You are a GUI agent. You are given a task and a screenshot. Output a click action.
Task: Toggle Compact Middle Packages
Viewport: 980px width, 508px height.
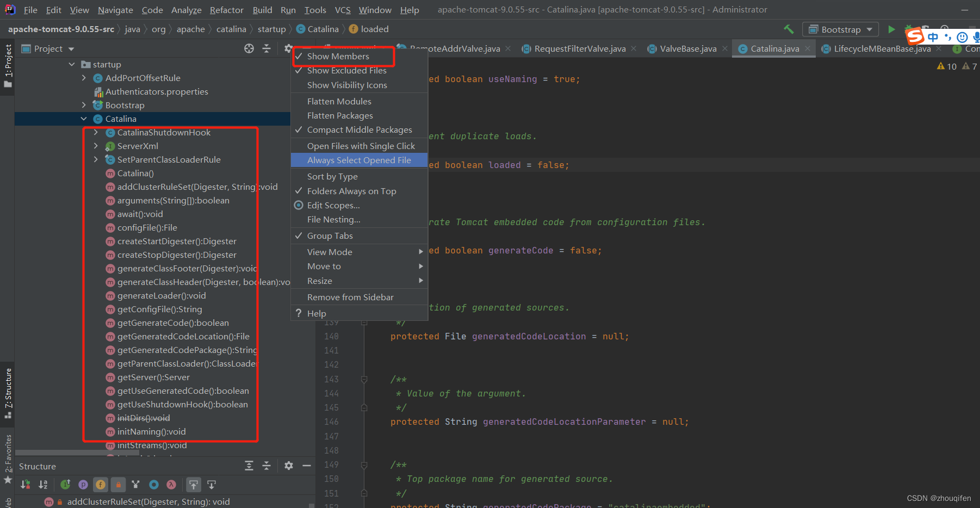tap(359, 129)
